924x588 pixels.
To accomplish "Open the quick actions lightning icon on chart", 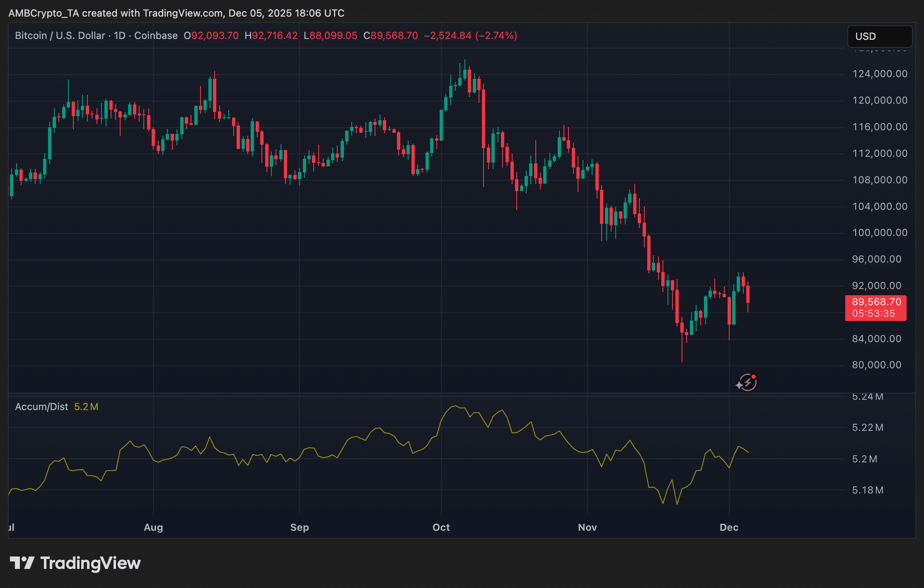I will pos(746,382).
